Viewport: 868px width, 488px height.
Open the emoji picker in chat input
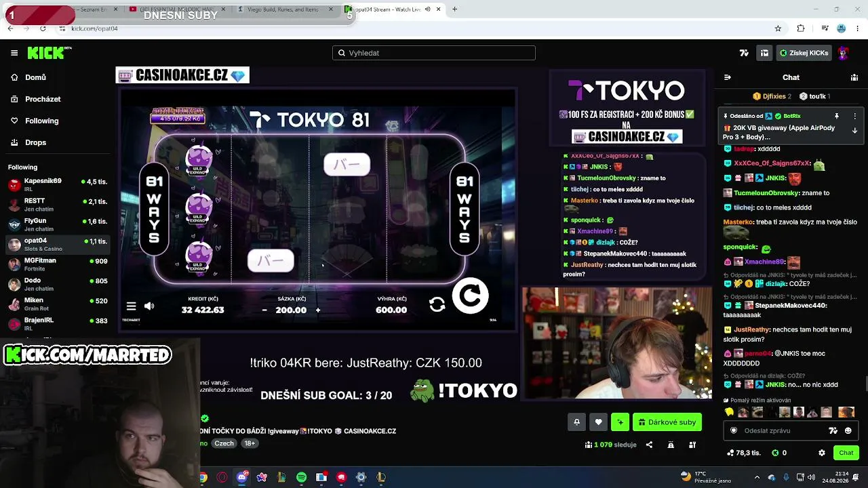click(848, 430)
